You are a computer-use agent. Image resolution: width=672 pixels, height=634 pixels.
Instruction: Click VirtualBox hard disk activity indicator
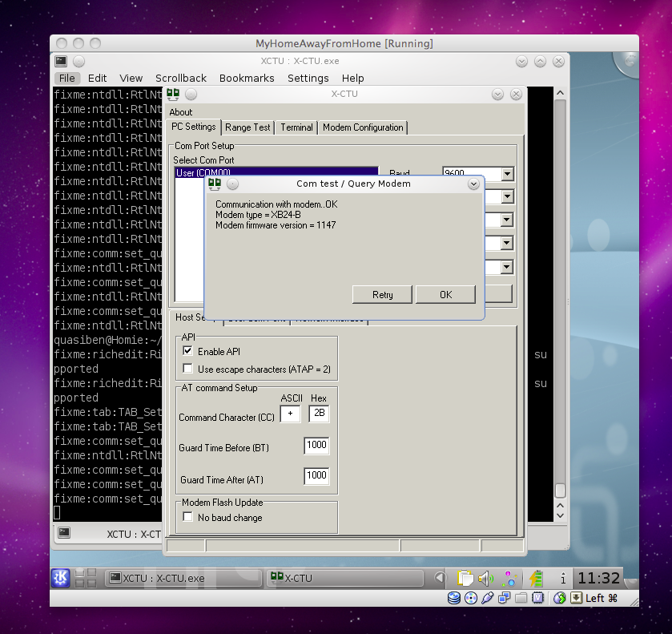[x=454, y=598]
